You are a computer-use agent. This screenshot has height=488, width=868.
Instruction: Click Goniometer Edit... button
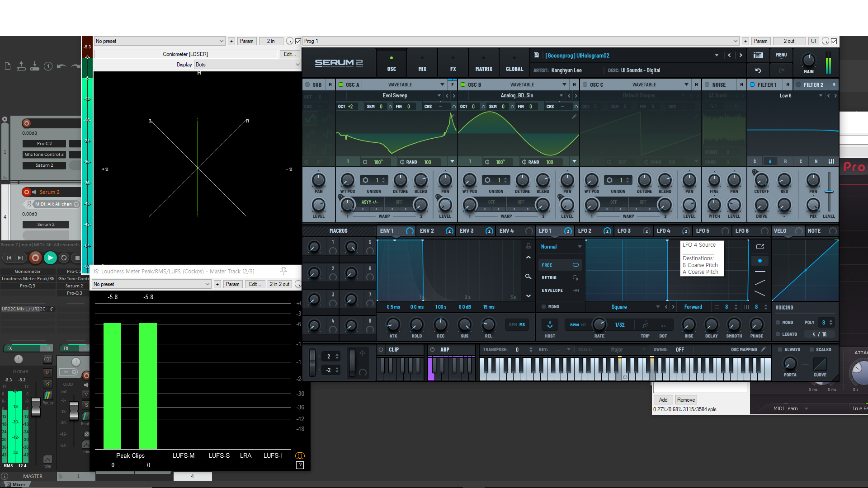click(290, 54)
